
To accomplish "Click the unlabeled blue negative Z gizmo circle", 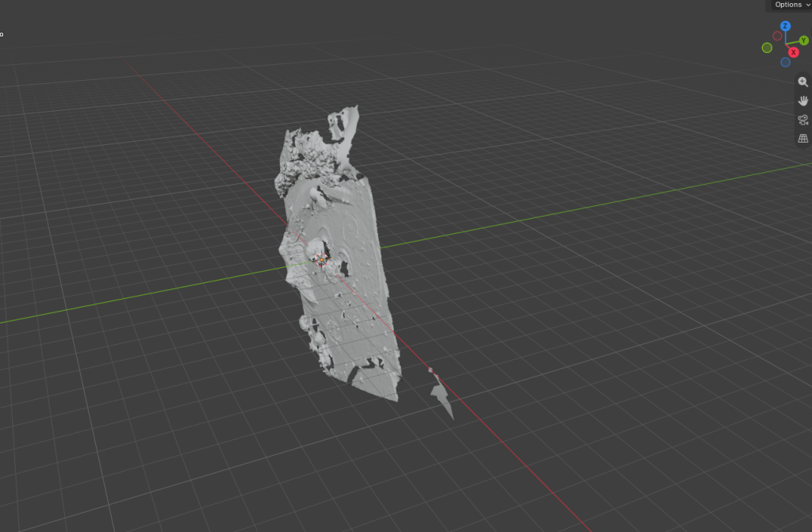I will [x=785, y=62].
